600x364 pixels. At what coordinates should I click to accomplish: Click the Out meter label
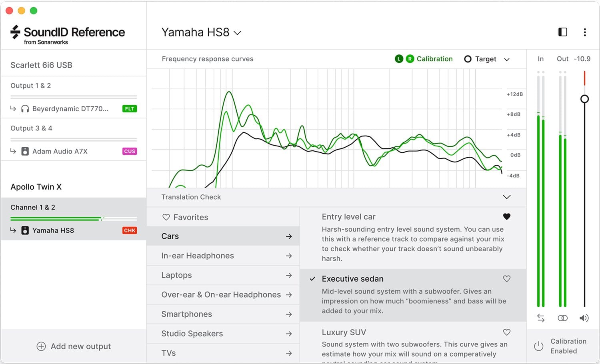[562, 59]
